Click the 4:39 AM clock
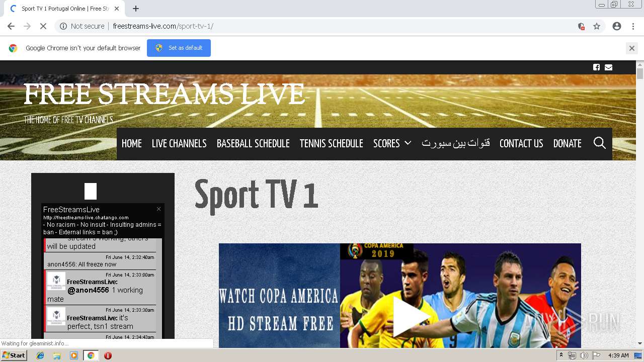Screen dimensions: 644x362 pyautogui.click(x=618, y=355)
